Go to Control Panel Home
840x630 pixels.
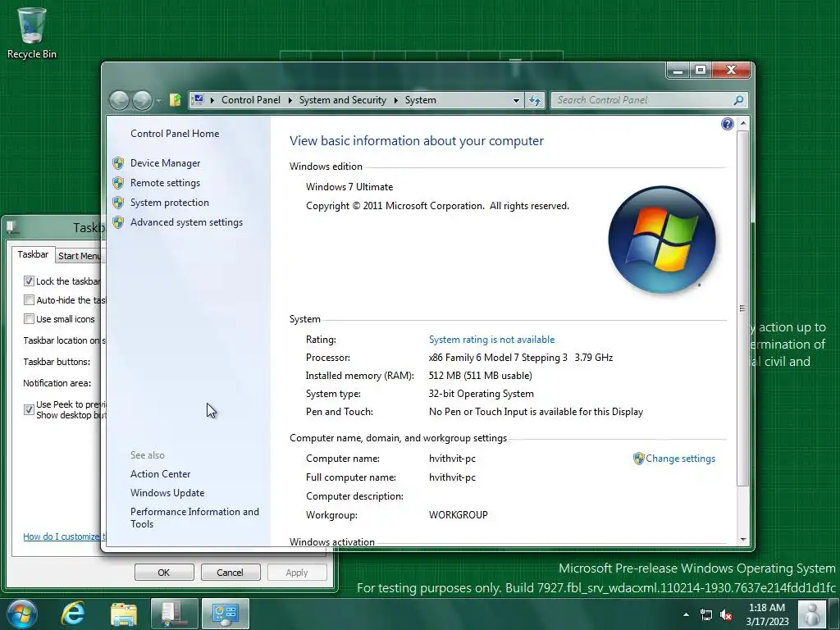pyautogui.click(x=175, y=134)
